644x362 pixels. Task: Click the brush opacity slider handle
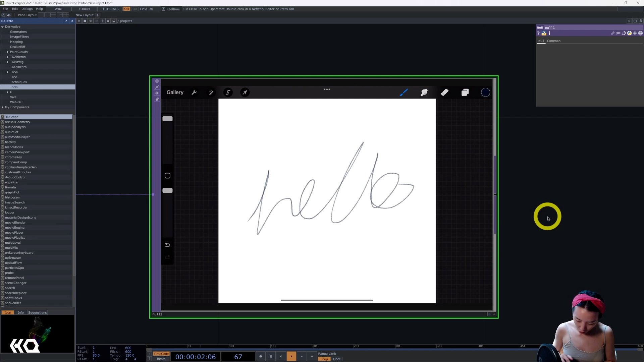(167, 190)
